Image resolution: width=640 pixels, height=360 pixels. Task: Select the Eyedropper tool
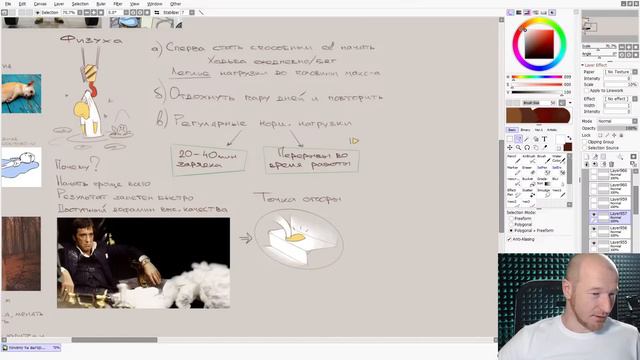(545, 147)
